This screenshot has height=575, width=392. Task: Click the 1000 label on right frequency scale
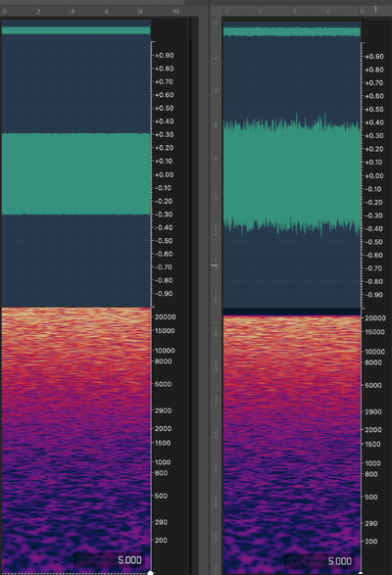[372, 463]
